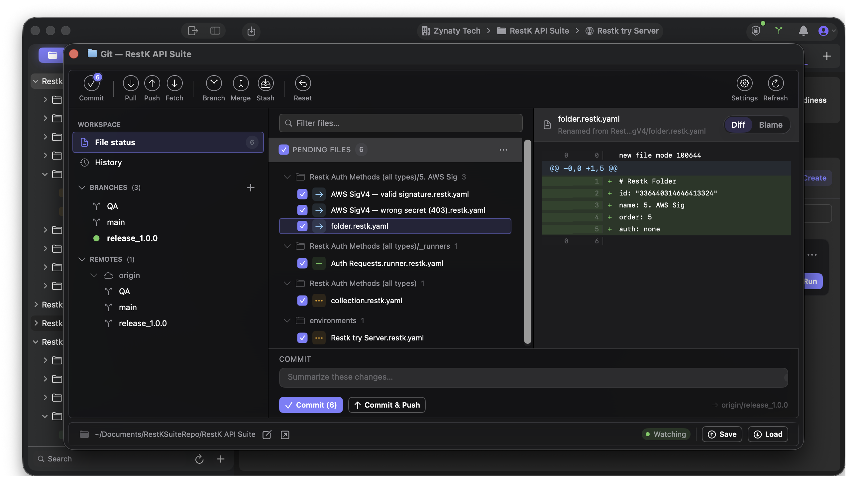
Task: Select File status in workspace
Action: tap(168, 142)
